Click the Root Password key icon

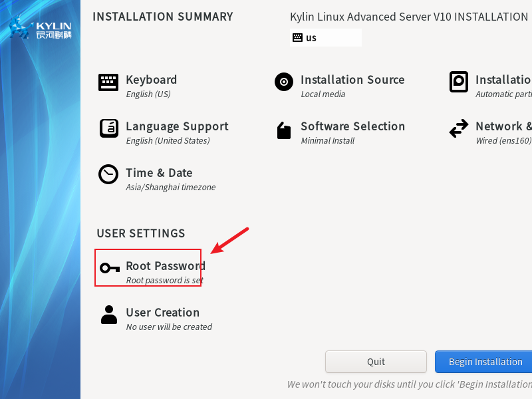(109, 268)
